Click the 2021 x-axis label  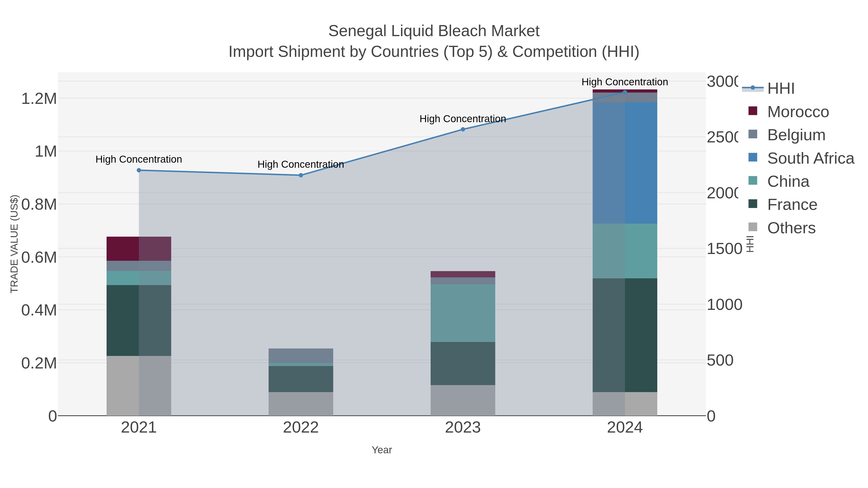click(x=139, y=428)
